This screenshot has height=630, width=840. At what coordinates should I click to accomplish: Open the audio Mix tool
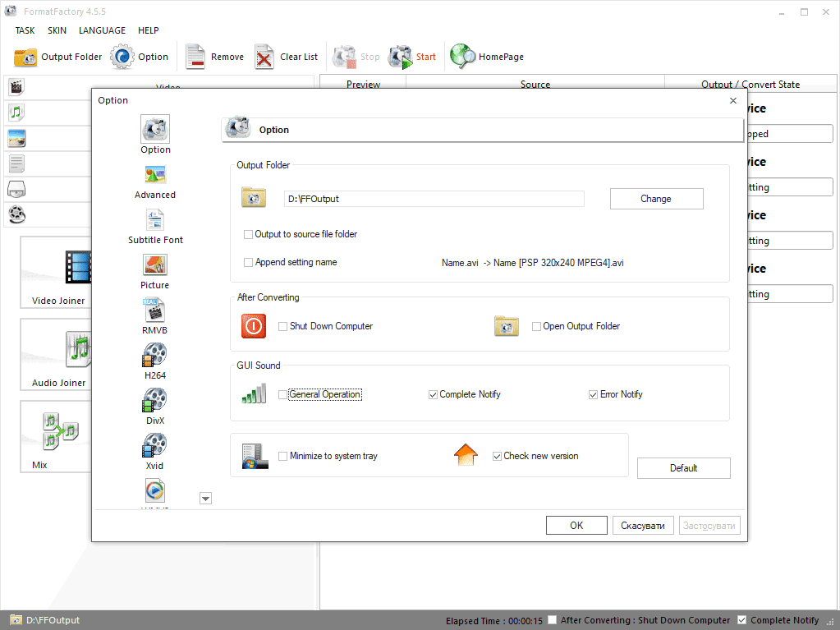[57, 436]
